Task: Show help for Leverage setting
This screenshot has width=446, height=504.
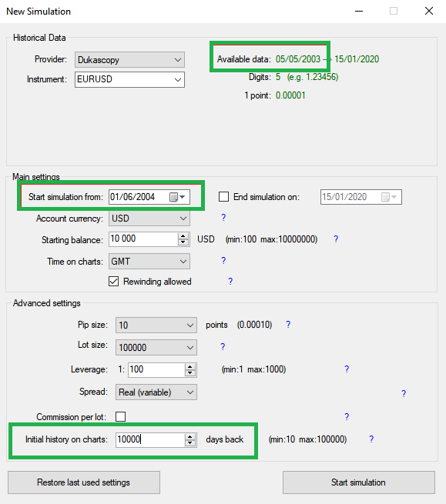Action: [346, 369]
